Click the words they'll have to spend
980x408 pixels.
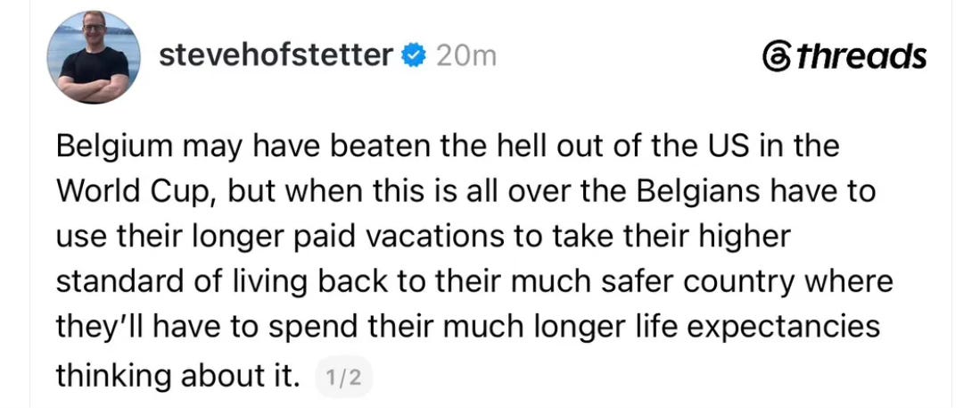coord(204,328)
